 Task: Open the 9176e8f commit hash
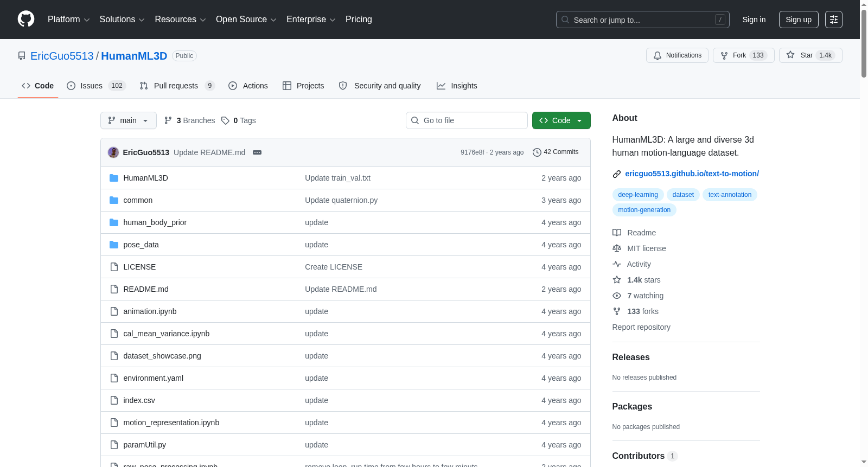[472, 152]
